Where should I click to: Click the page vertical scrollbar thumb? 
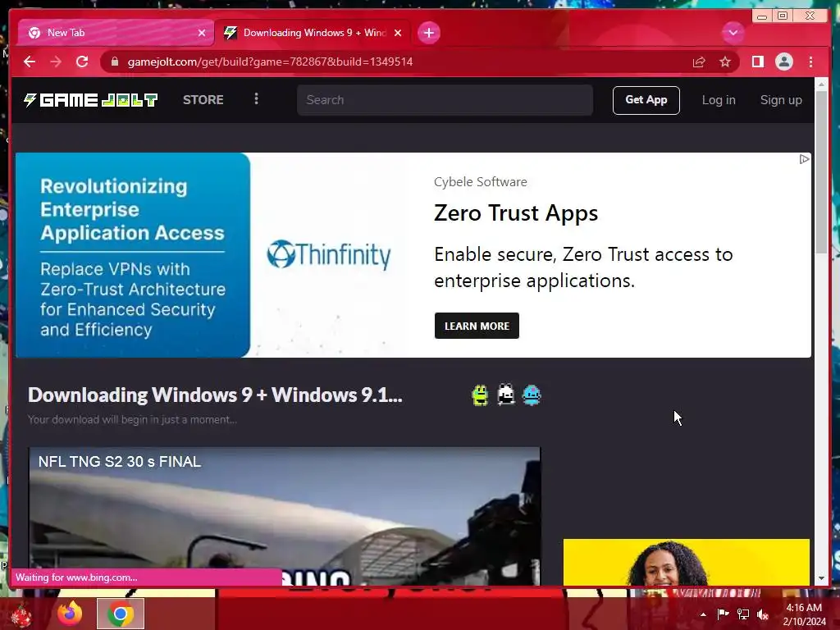[x=821, y=171]
